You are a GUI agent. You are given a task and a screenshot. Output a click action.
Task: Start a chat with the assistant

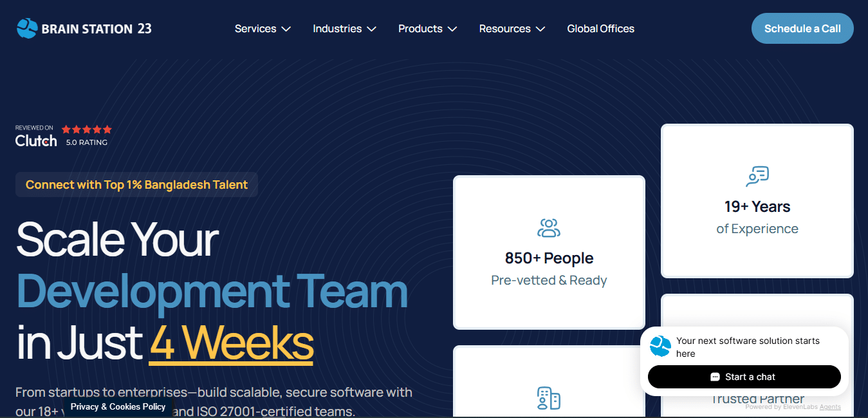[x=744, y=377]
